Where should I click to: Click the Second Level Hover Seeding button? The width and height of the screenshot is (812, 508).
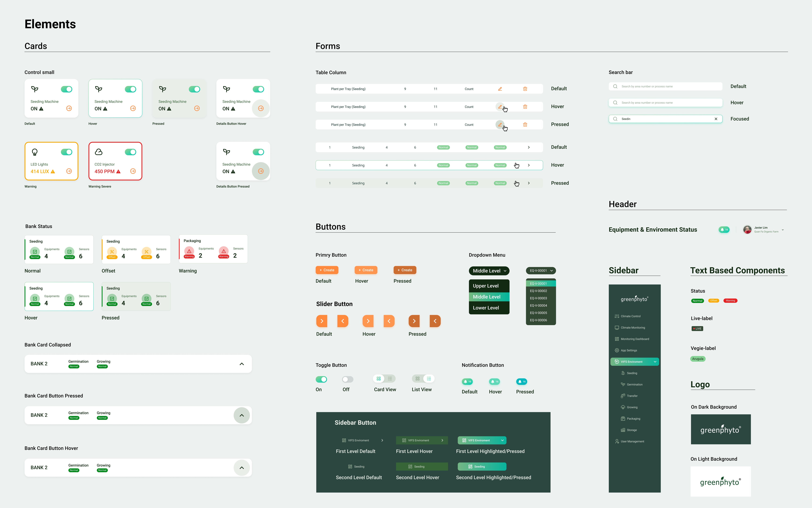click(422, 467)
